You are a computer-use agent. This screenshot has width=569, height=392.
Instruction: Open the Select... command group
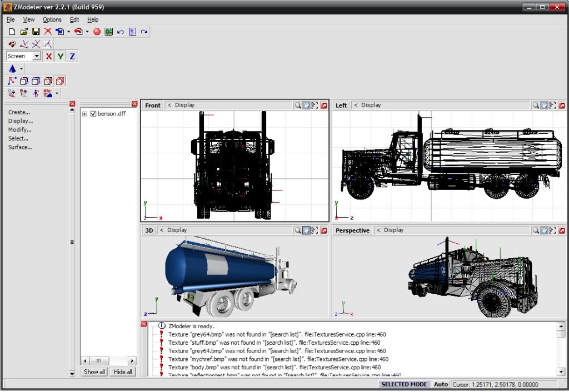click(18, 138)
